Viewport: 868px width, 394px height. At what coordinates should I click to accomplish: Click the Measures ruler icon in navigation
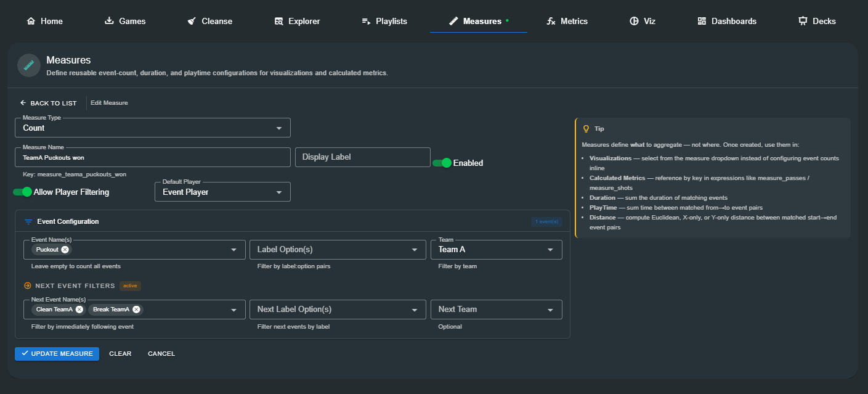pos(453,21)
